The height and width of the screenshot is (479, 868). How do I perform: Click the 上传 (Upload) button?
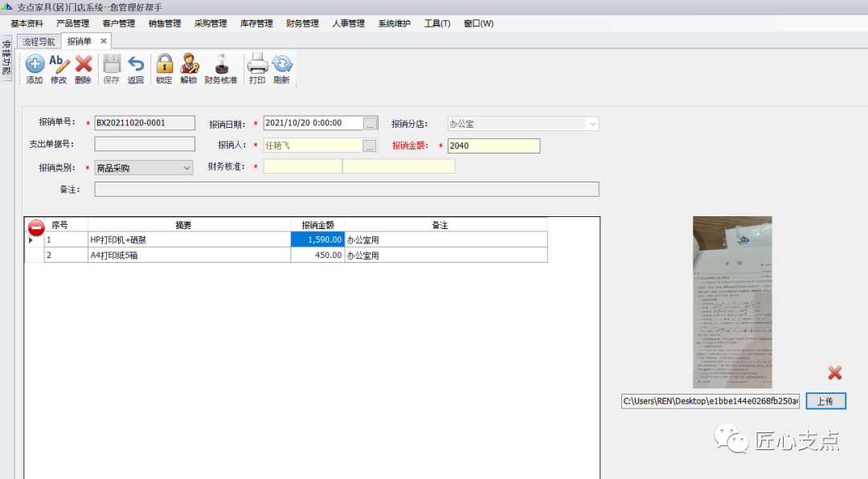coord(825,401)
